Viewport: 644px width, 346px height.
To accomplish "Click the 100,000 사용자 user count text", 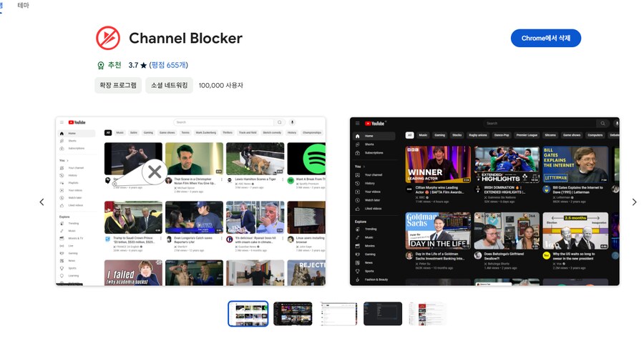I will (221, 85).
